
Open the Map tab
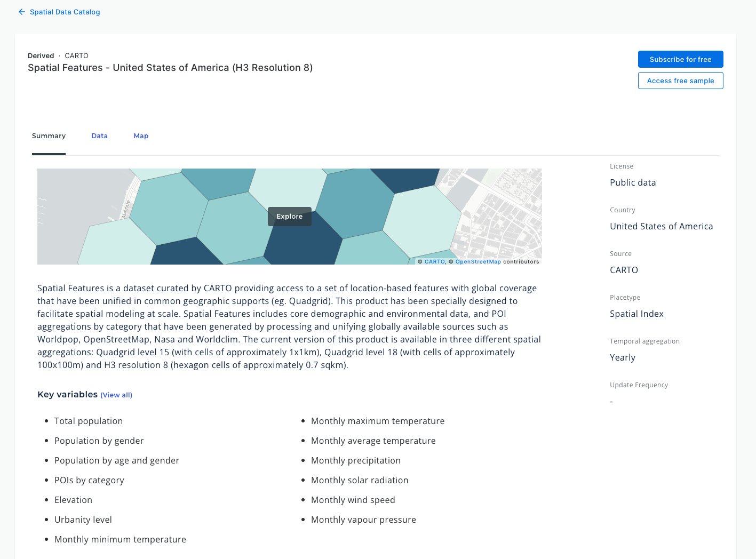[141, 135]
